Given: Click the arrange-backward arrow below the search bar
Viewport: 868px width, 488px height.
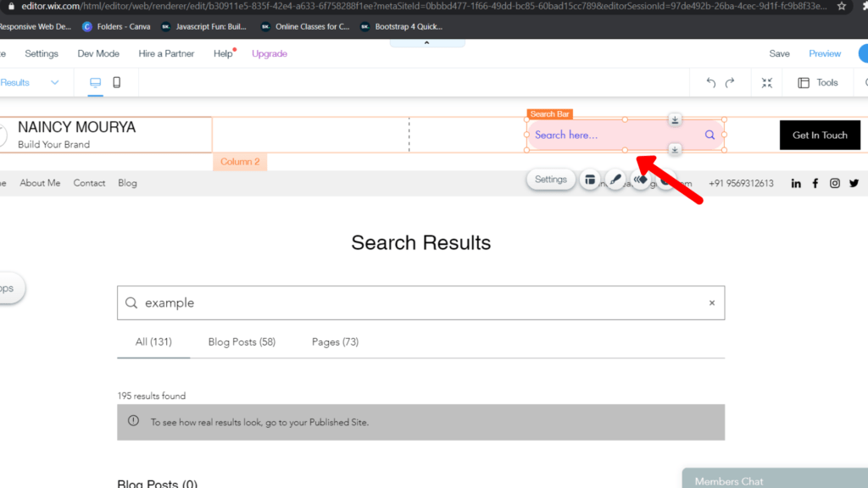Looking at the screenshot, I should (x=675, y=150).
